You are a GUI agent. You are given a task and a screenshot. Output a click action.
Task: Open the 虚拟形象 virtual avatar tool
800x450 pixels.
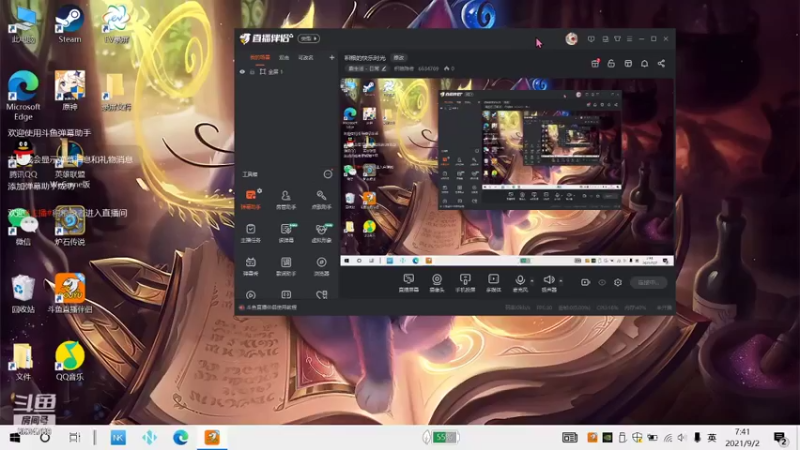321,233
